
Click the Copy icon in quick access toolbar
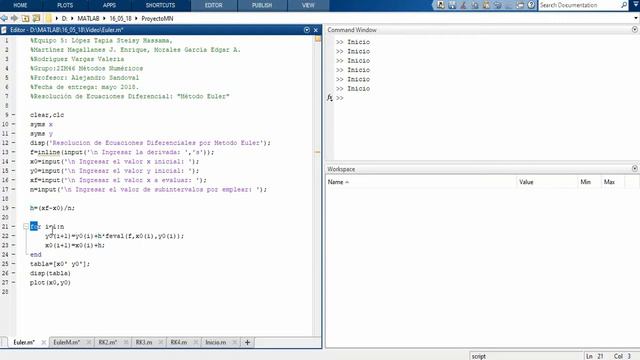475,5
